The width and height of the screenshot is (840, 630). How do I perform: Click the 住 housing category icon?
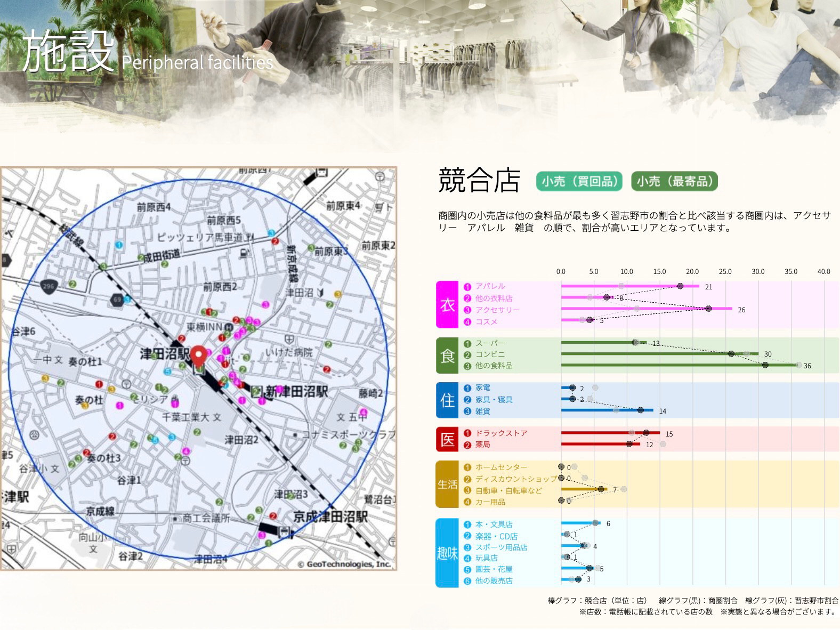coord(447,400)
